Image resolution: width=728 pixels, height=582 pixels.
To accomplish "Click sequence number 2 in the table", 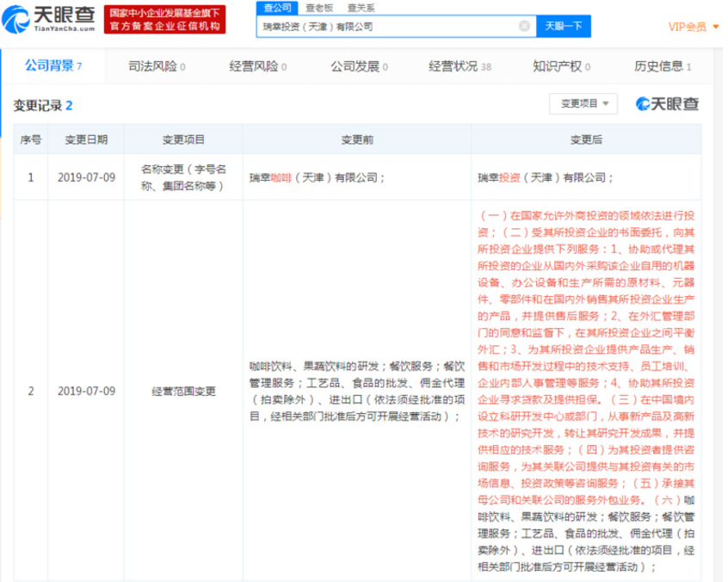I will click(31, 391).
